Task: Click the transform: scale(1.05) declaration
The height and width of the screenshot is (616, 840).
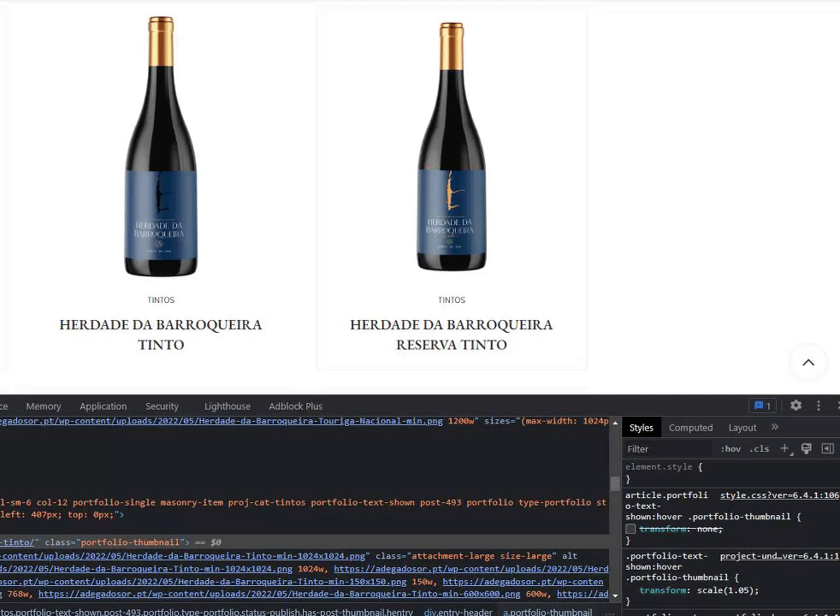Action: click(x=699, y=590)
